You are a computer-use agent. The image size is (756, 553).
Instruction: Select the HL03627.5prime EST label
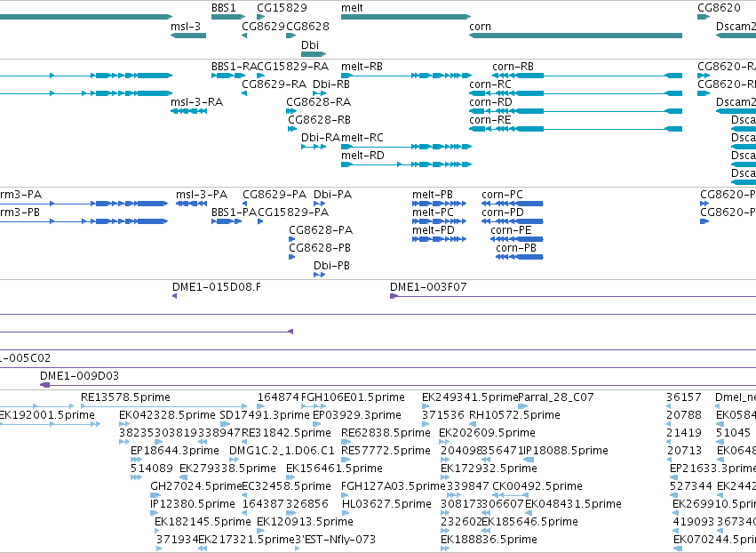click(386, 505)
